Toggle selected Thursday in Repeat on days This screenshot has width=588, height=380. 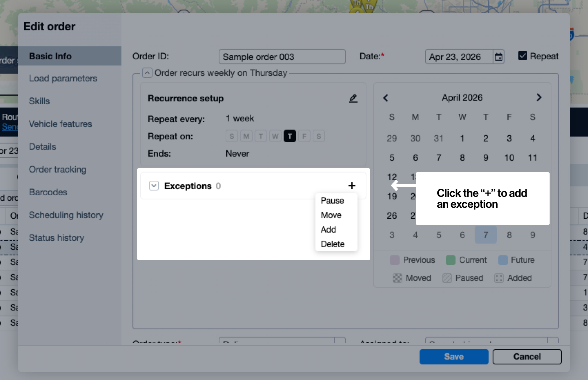[290, 136]
